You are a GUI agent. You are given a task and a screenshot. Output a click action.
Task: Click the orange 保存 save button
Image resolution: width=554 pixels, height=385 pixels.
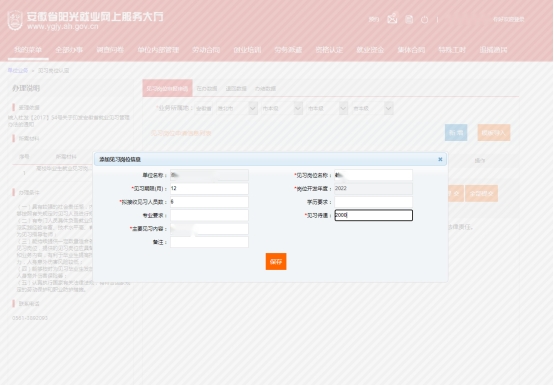[276, 261]
